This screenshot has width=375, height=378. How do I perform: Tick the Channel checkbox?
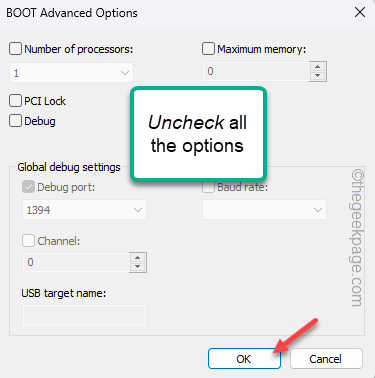pos(28,240)
